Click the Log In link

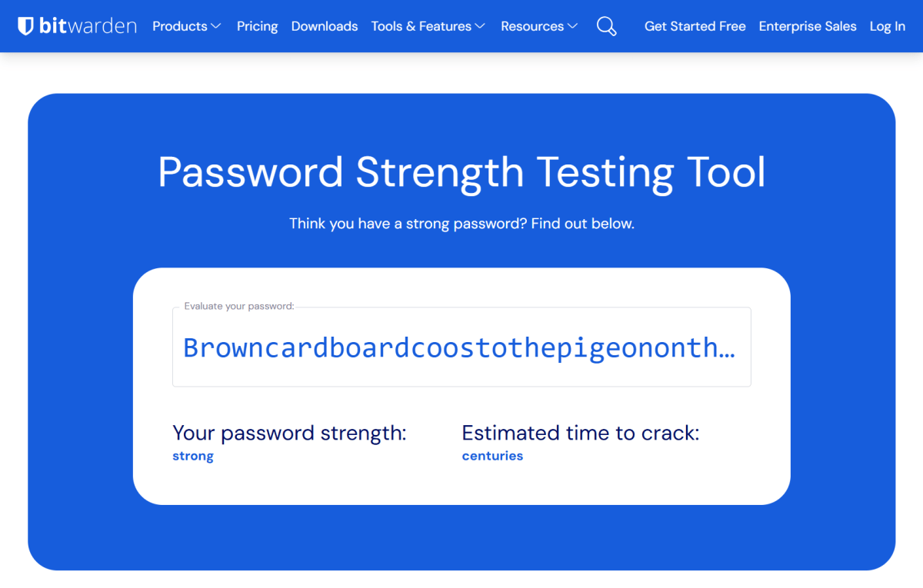click(887, 26)
